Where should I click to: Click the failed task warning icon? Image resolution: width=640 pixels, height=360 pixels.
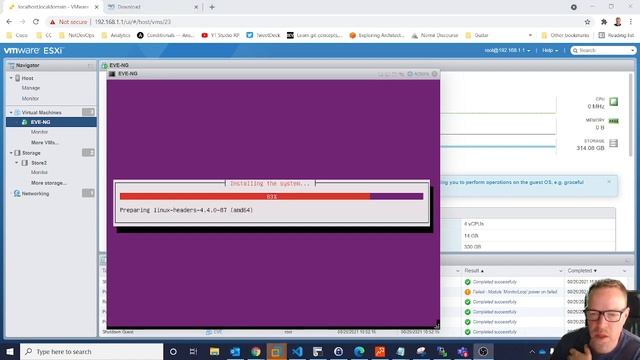click(468, 292)
